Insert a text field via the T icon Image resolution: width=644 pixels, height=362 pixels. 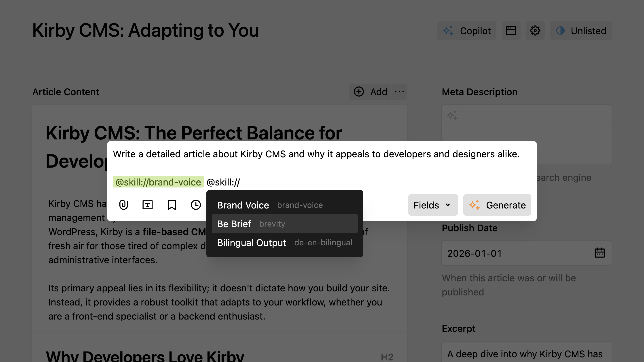147,205
